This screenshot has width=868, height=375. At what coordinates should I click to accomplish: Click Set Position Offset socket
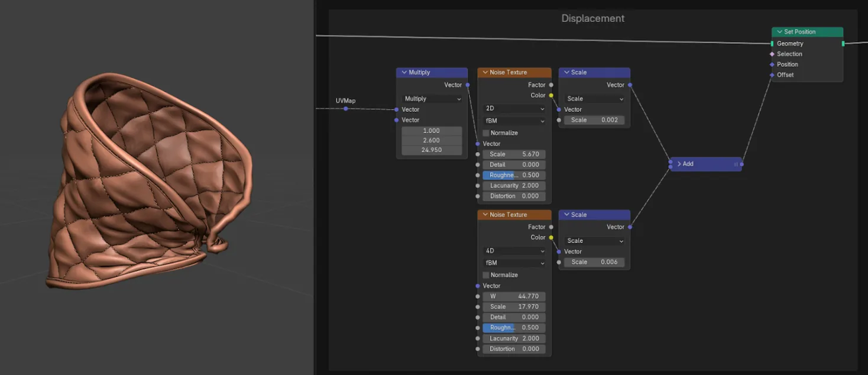coord(772,75)
